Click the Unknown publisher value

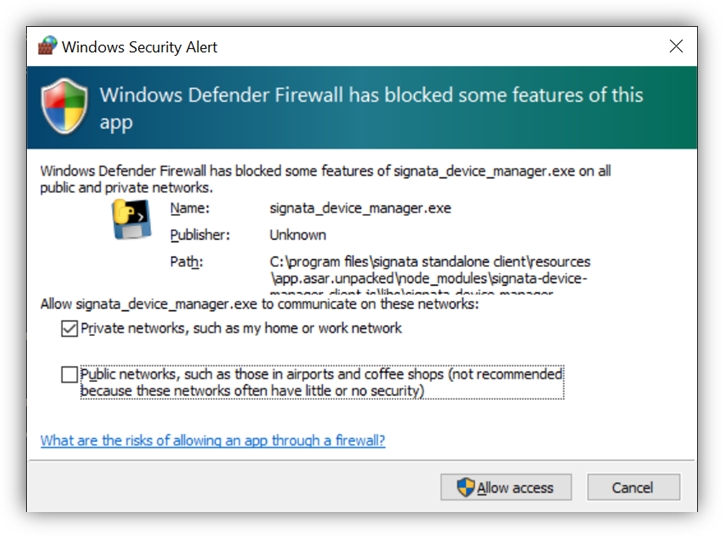click(x=298, y=235)
